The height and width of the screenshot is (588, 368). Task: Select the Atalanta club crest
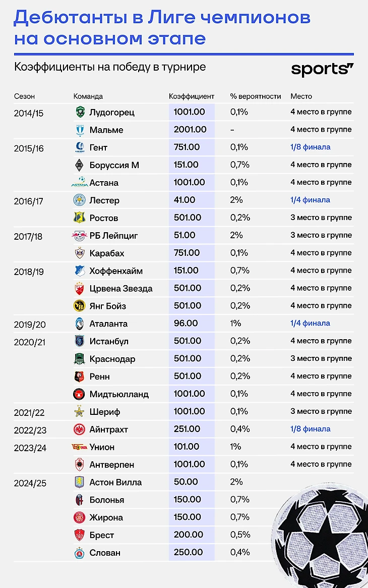[79, 324]
